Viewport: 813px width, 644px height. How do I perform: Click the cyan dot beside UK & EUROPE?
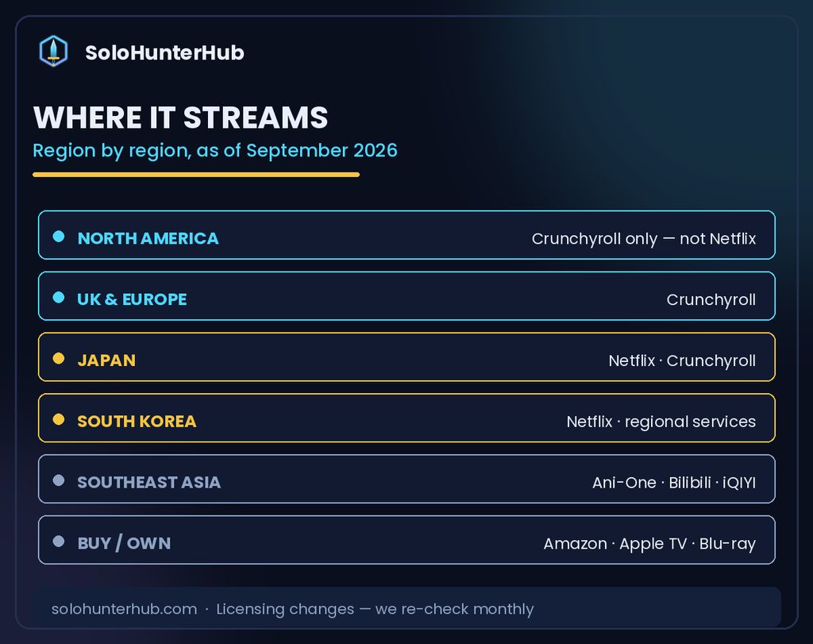tap(59, 298)
